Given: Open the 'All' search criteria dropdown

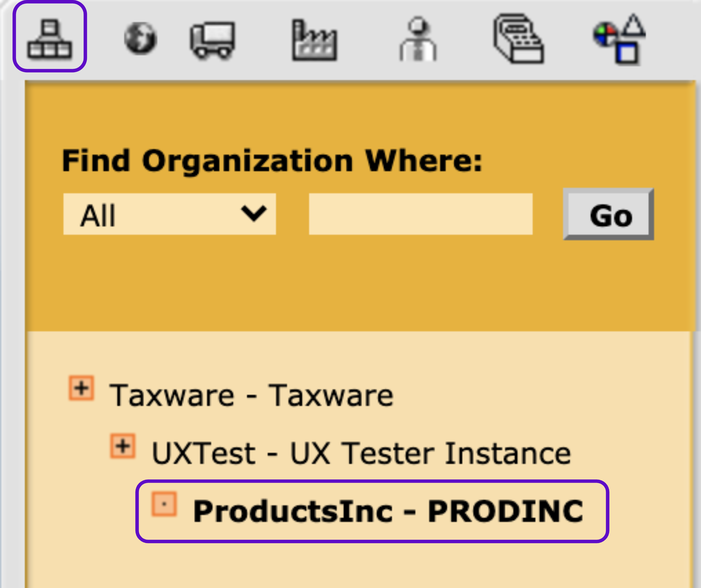Looking at the screenshot, I should tap(169, 214).
